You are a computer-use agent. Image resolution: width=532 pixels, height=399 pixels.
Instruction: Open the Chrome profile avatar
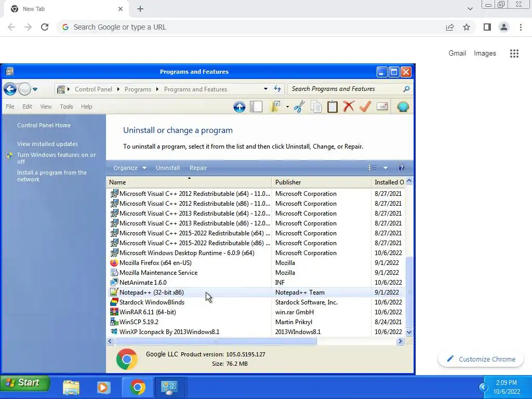[x=504, y=27]
